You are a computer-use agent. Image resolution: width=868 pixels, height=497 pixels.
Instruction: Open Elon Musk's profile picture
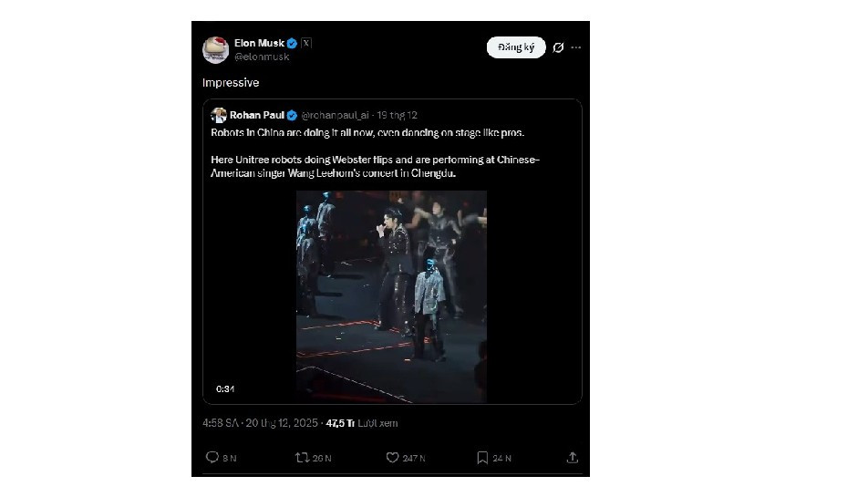(x=215, y=49)
